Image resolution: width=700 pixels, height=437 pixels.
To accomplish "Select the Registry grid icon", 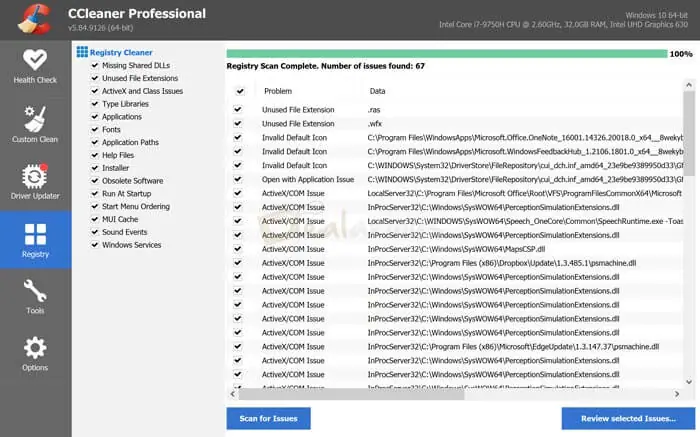I will coord(35,234).
